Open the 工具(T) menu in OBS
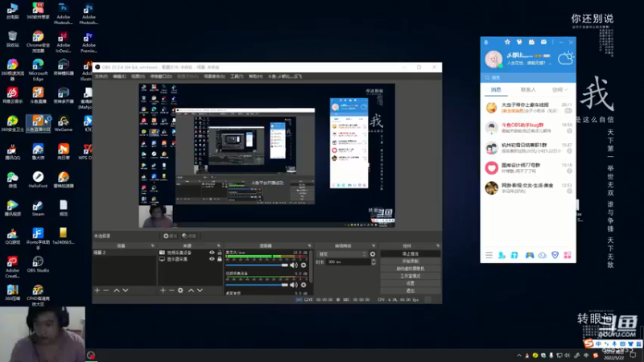 (237, 76)
